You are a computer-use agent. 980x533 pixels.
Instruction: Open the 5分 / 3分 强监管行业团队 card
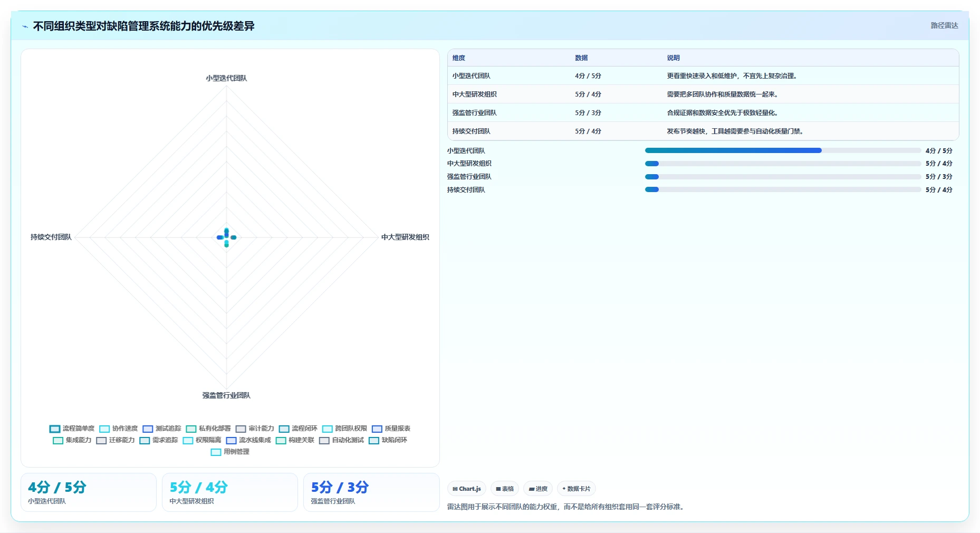pos(371,492)
